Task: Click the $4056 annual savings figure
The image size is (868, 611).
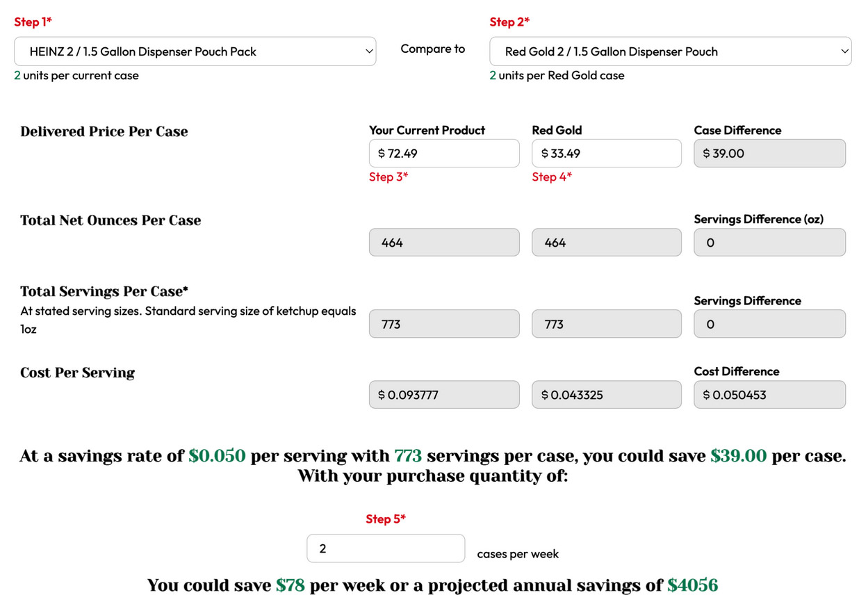Action: pyautogui.click(x=692, y=585)
